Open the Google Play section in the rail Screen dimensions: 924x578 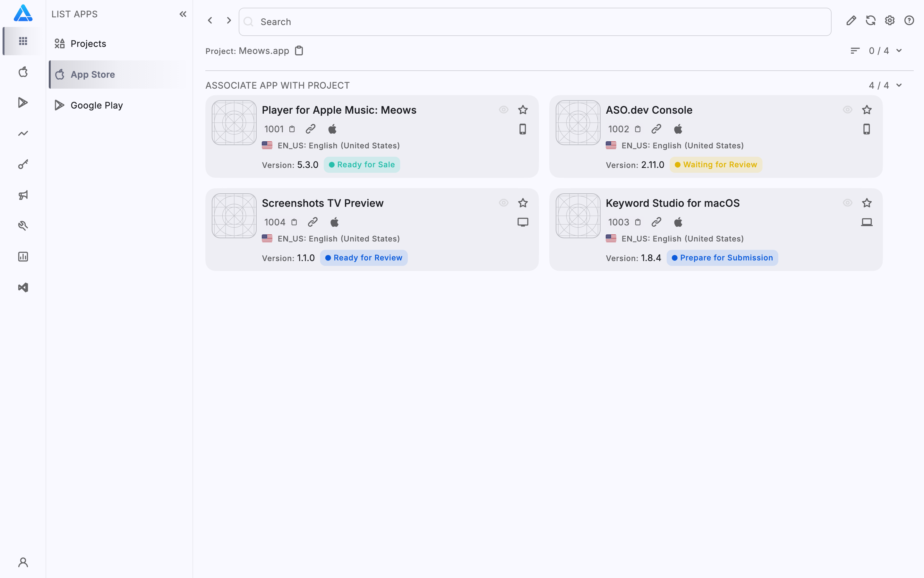pyautogui.click(x=23, y=102)
